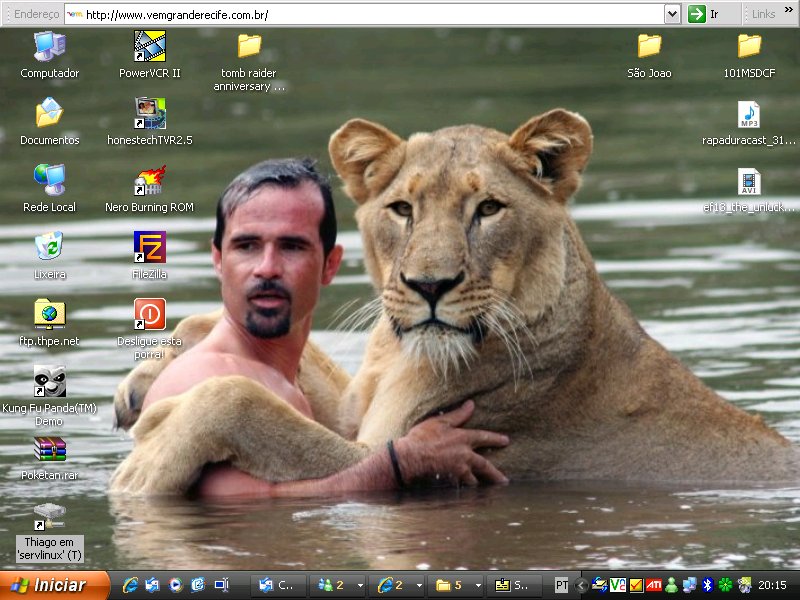This screenshot has width=800, height=600.
Task: Select the rapaduracast MP3 file
Action: tap(749, 114)
